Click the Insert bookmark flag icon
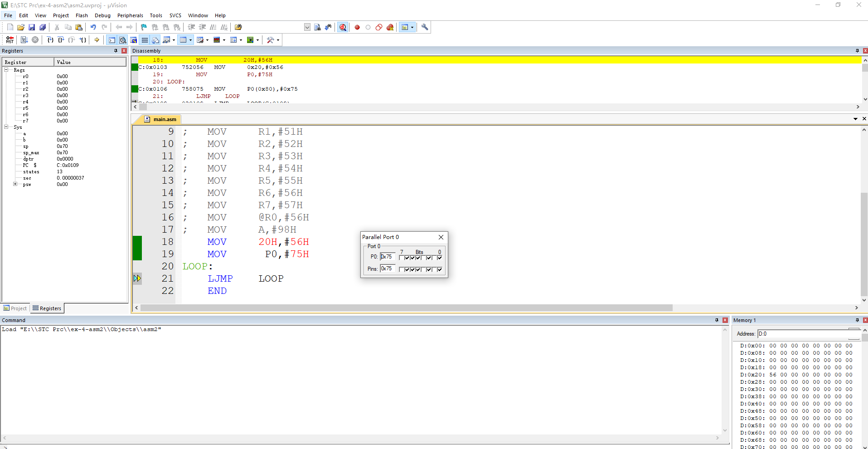 point(144,27)
